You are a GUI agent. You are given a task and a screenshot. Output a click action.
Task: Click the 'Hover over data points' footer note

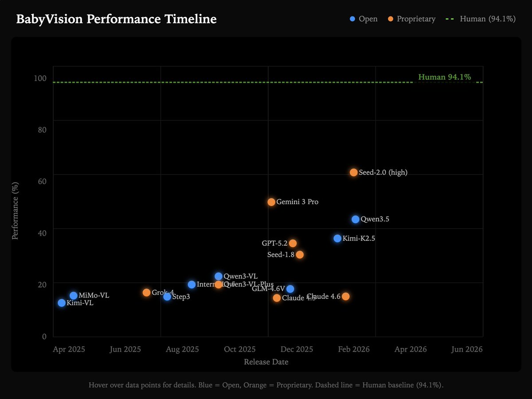tap(266, 385)
